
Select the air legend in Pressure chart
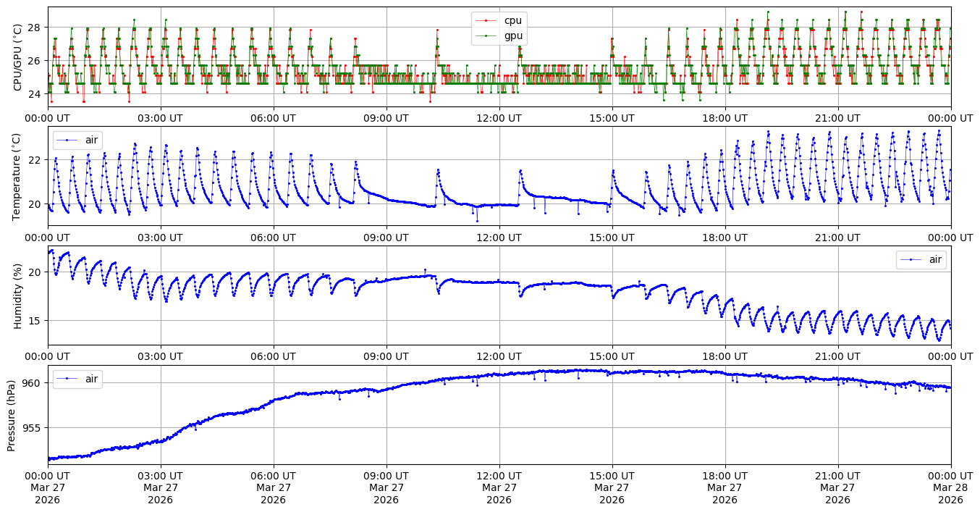click(x=91, y=379)
